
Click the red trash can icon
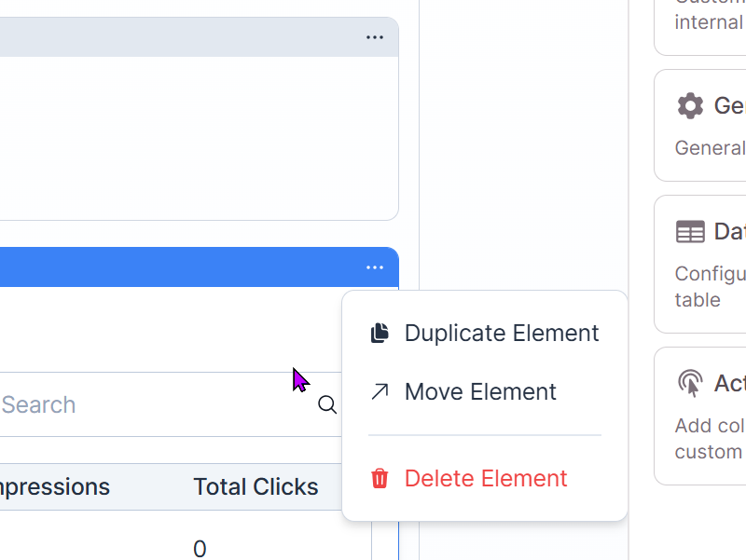pos(380,478)
